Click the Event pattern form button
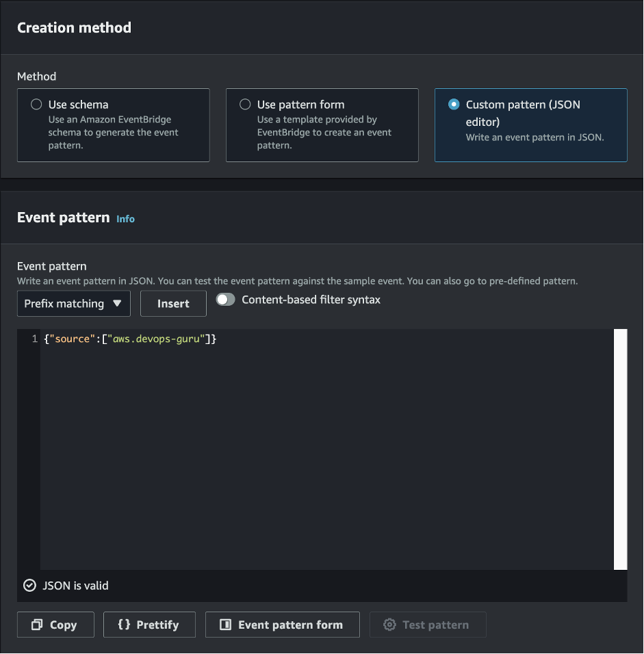The height and width of the screenshot is (654, 644). 282,625
